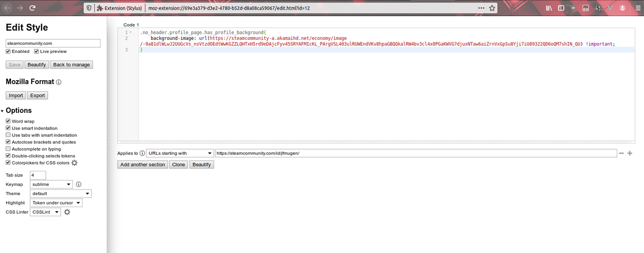Click the browser address bar URL

(x=229, y=8)
